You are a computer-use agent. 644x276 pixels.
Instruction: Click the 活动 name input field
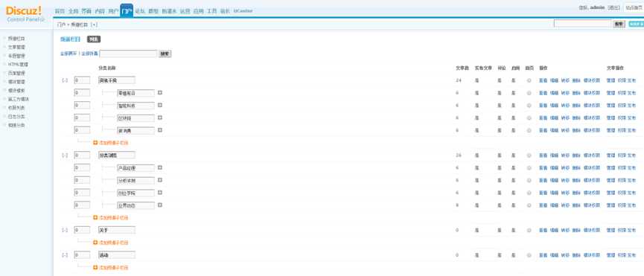[117, 255]
